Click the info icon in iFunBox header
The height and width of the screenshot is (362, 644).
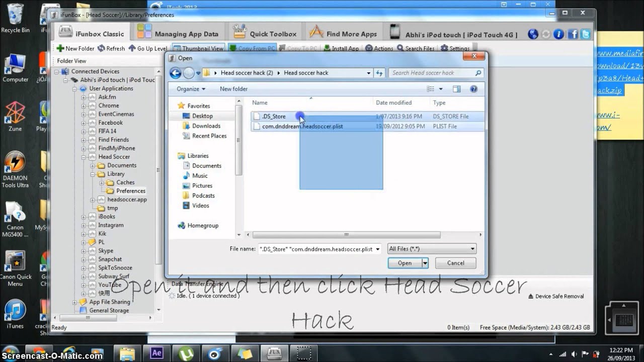coord(559,34)
